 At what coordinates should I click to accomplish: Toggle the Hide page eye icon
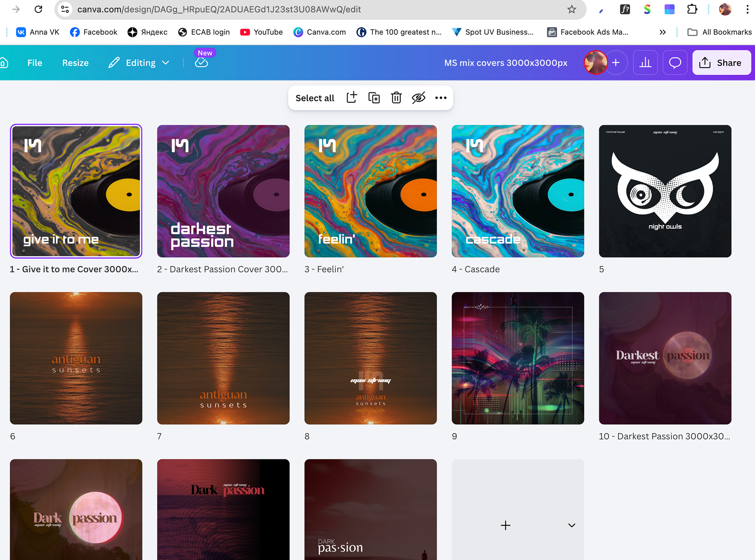pos(418,98)
